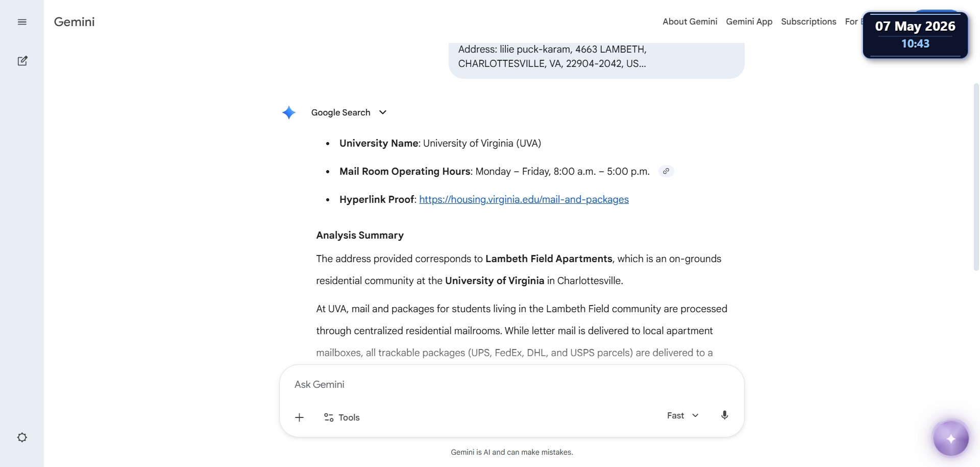Start a new chat with the compose icon

(22, 61)
